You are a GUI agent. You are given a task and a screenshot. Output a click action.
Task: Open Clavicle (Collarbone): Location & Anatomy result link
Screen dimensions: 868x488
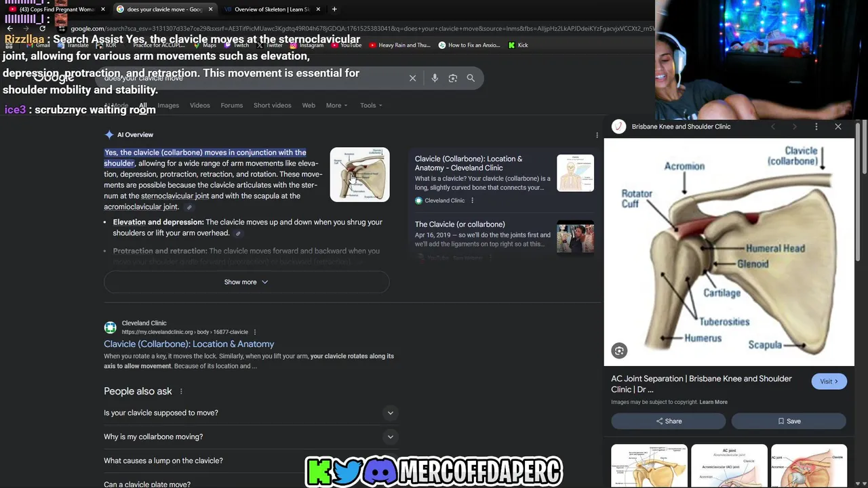189,344
